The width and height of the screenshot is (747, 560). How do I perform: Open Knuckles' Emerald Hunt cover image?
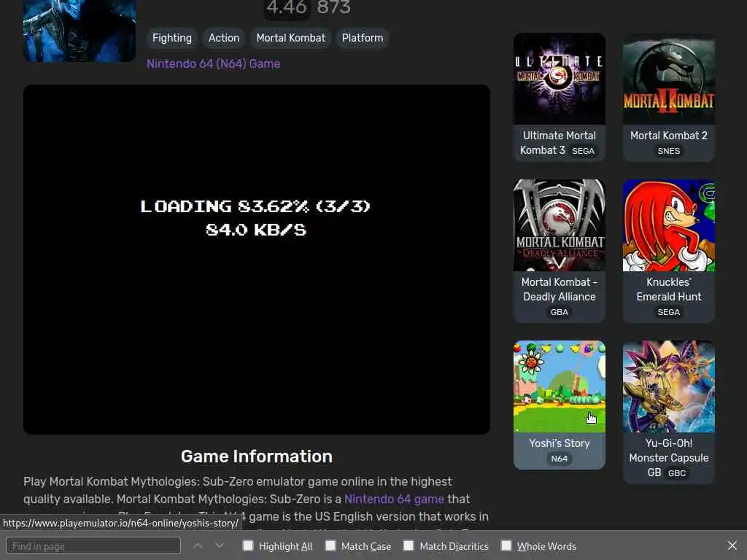(669, 225)
